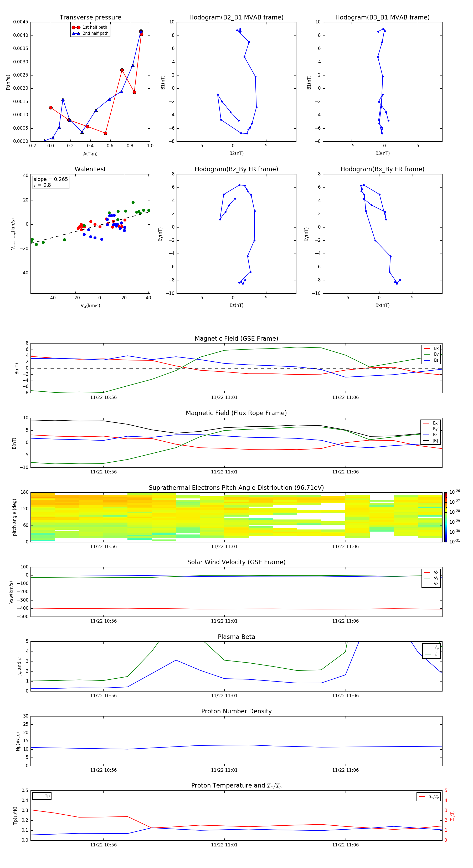This screenshot has height=868, width=473.
Task: Click 'Magnetic Field (GSE Frame)' title
Action: (236, 339)
